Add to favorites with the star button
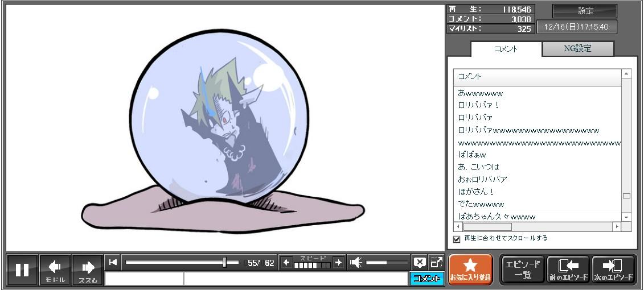 (470, 270)
